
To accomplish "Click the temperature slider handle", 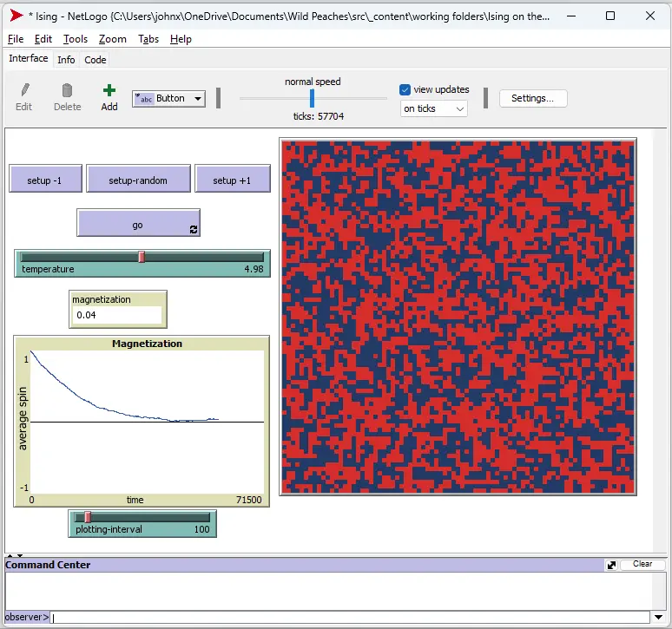I will click(x=142, y=257).
